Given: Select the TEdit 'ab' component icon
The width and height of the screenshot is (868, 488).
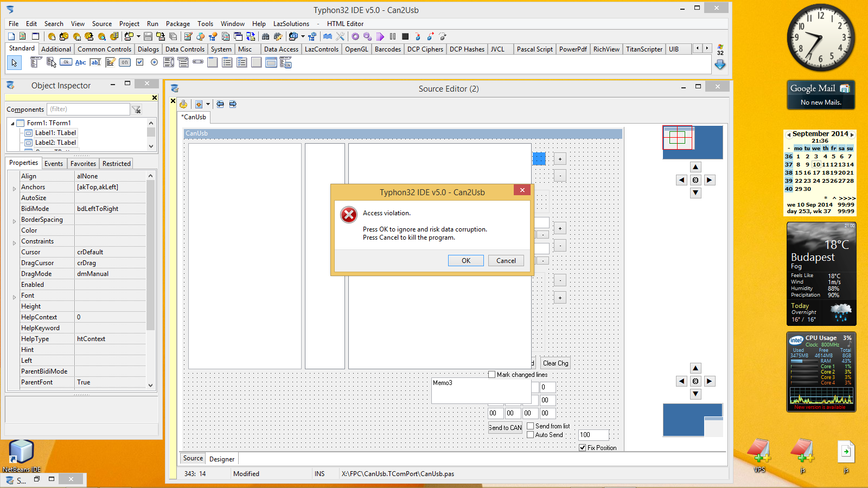Looking at the screenshot, I should point(95,62).
